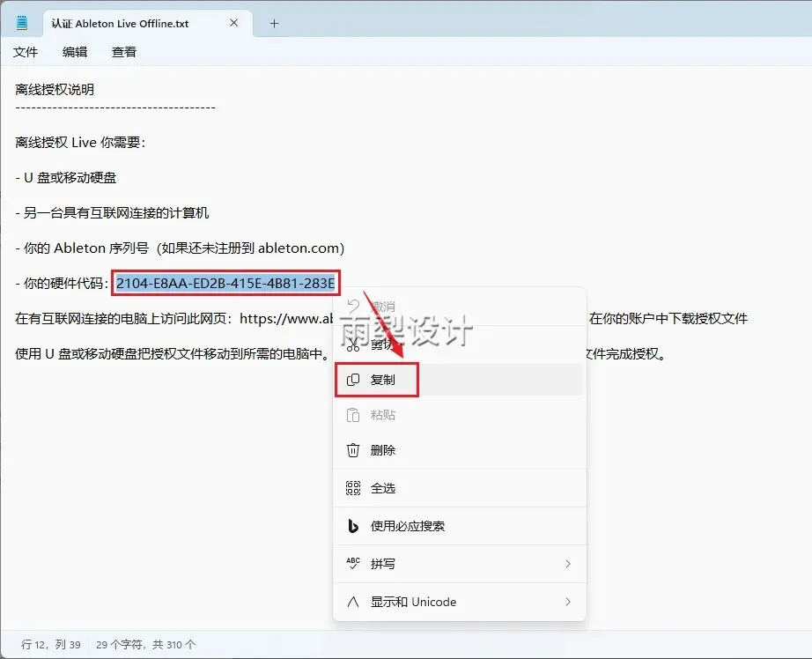
Task: Expand the 拼写 submenu chevron
Action: tap(568, 564)
